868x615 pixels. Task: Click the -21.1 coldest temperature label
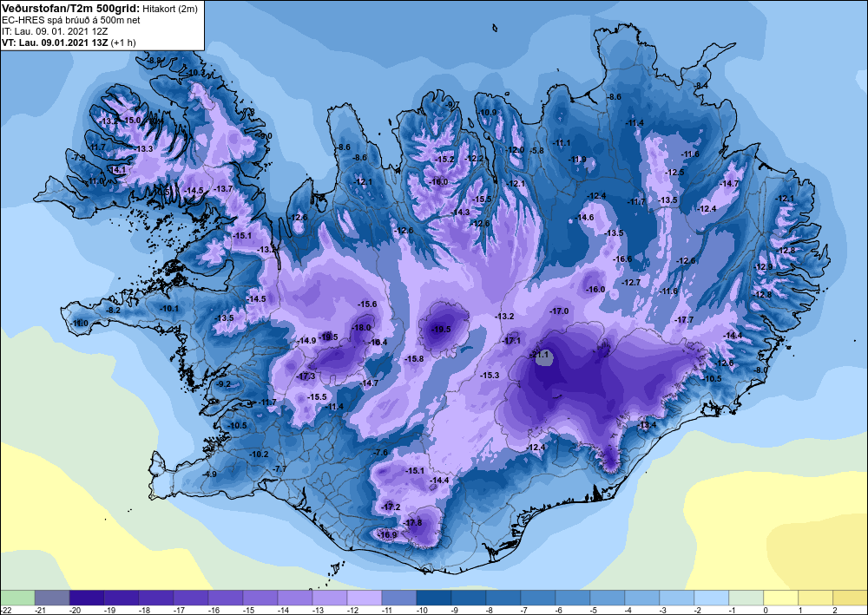tap(539, 355)
